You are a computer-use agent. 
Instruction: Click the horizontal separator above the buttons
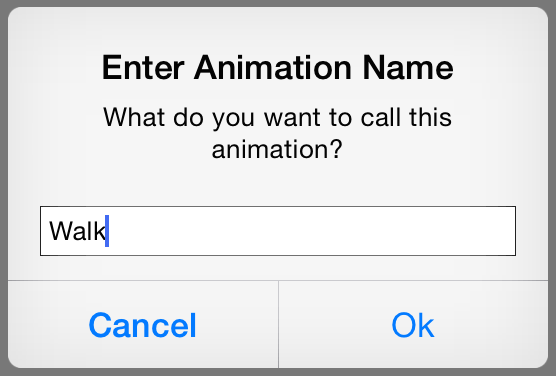pyautogui.click(x=278, y=281)
